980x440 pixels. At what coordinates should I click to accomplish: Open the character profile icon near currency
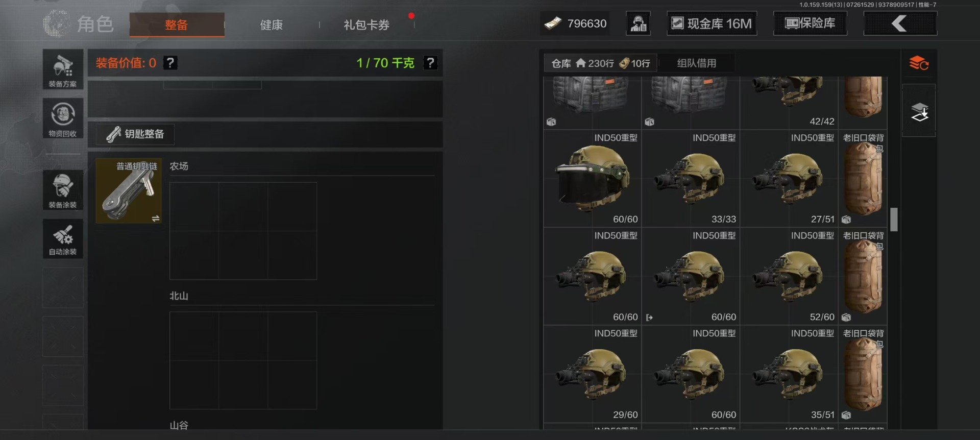tap(638, 23)
